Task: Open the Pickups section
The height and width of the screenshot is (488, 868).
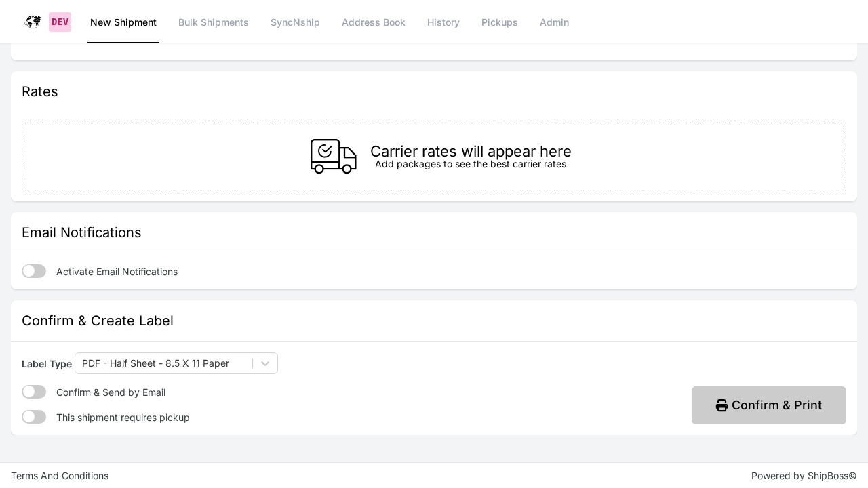Action: [500, 22]
